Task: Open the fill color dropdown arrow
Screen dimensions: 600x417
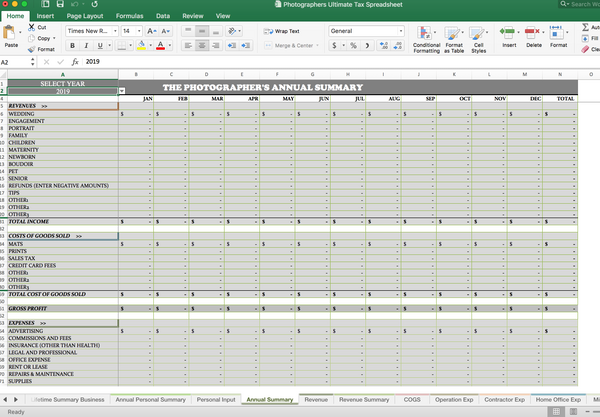Action: pyautogui.click(x=150, y=46)
